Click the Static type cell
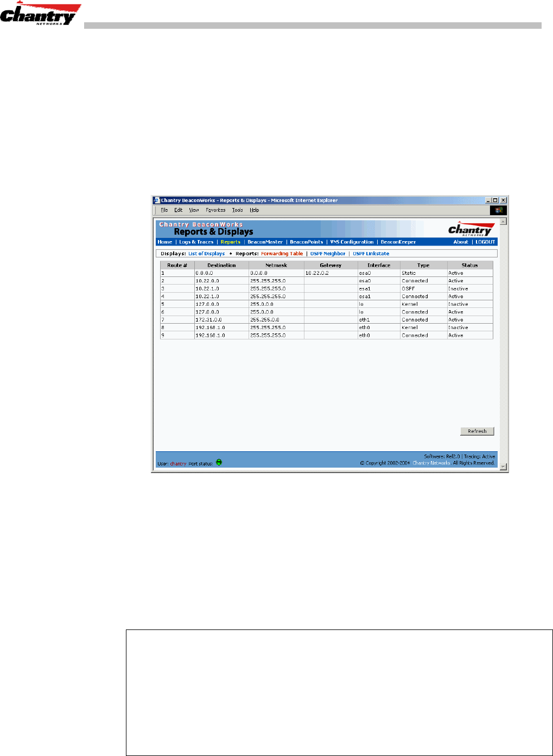The width and height of the screenshot is (553, 756). [423, 273]
